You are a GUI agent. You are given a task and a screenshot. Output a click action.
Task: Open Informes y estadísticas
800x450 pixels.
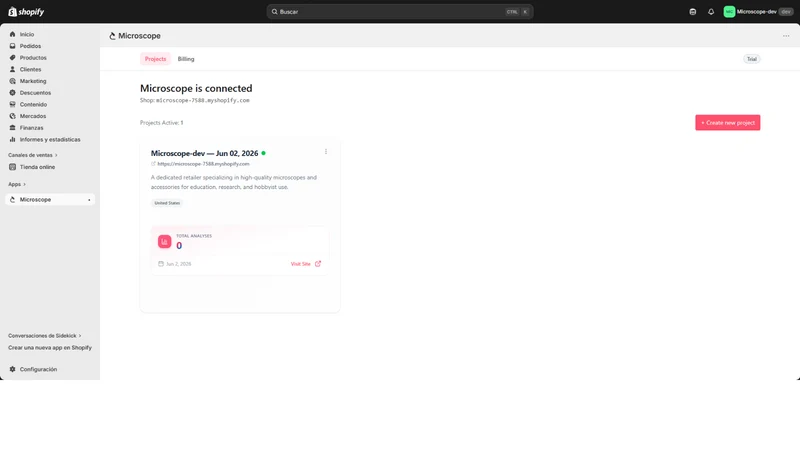(x=50, y=139)
